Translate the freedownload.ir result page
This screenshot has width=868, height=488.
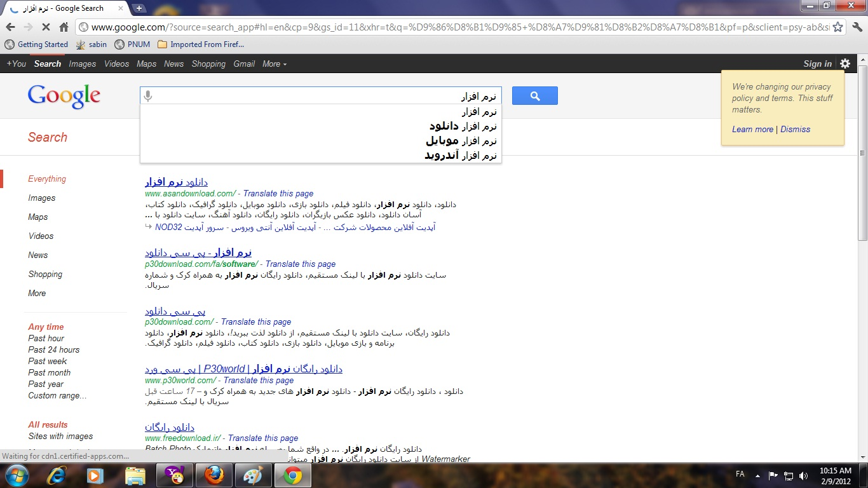[263, 438]
